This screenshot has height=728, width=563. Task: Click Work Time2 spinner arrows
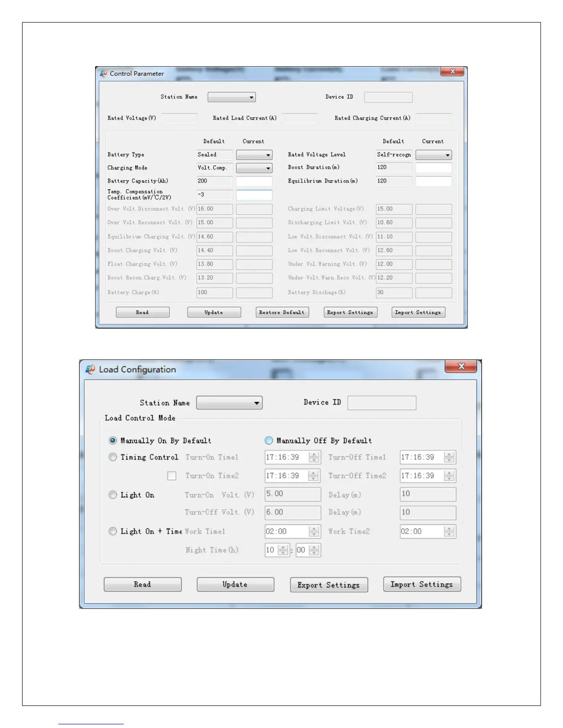(x=449, y=531)
